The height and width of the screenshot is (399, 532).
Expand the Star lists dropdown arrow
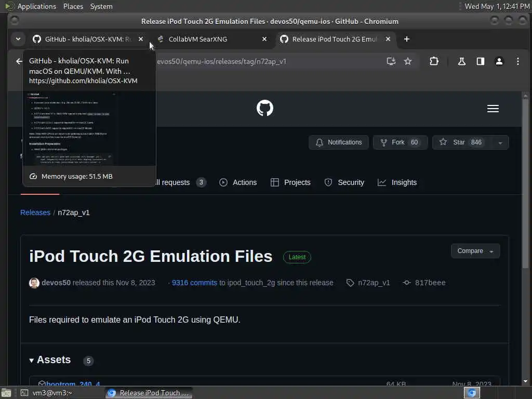click(500, 142)
